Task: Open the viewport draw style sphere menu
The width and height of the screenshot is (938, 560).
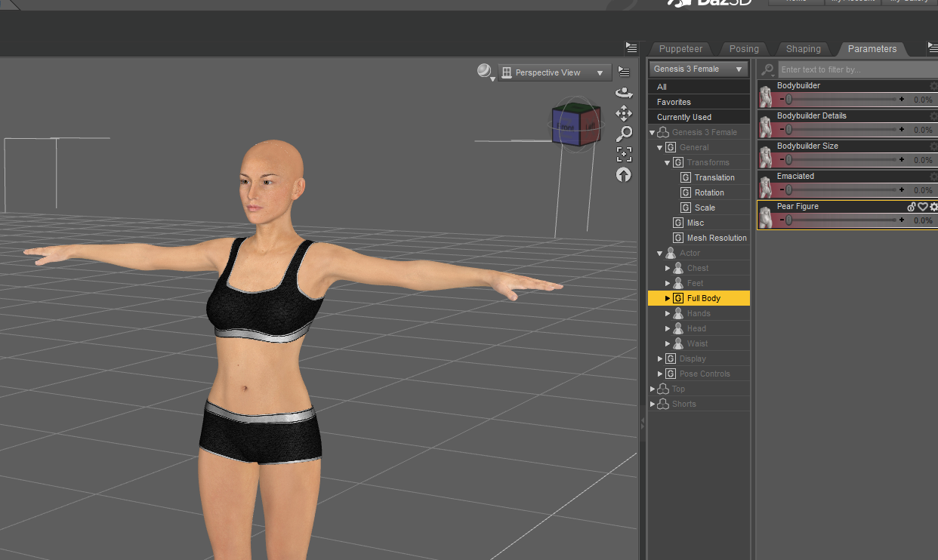Action: click(485, 72)
